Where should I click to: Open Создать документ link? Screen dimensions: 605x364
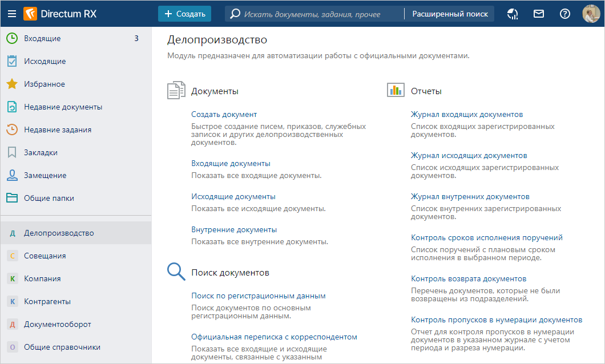224,115
